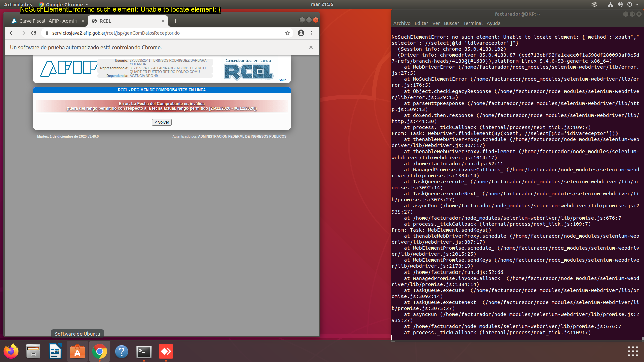Click terminal title facturador@BKP
This screenshot has width=644, height=362.
[517, 14]
